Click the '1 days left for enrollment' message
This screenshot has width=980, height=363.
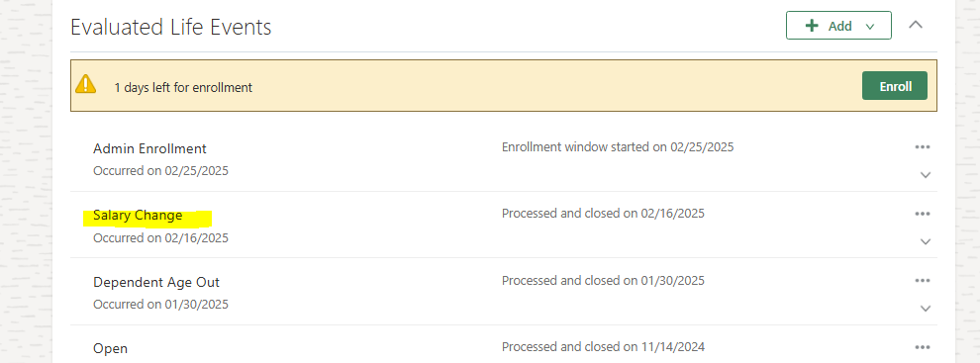point(183,87)
